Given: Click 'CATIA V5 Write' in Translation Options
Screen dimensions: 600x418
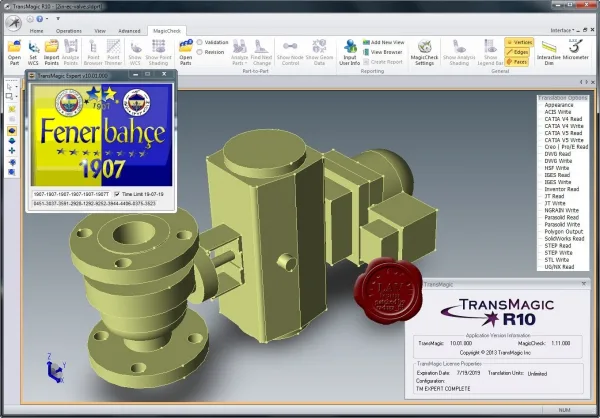Looking at the screenshot, I should coord(564,140).
